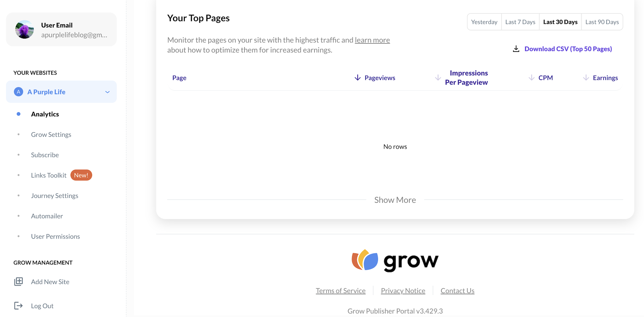Click the CPM column sort arrow

(531, 78)
